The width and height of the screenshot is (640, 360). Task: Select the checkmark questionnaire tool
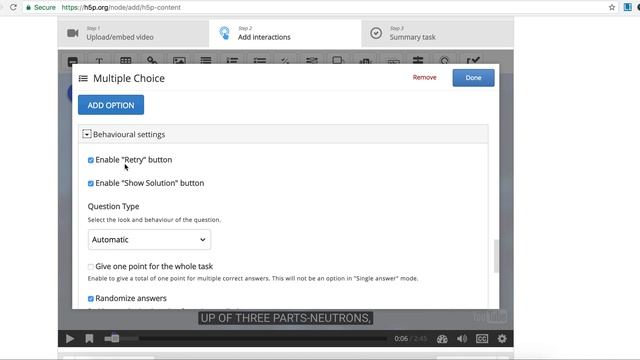473,61
